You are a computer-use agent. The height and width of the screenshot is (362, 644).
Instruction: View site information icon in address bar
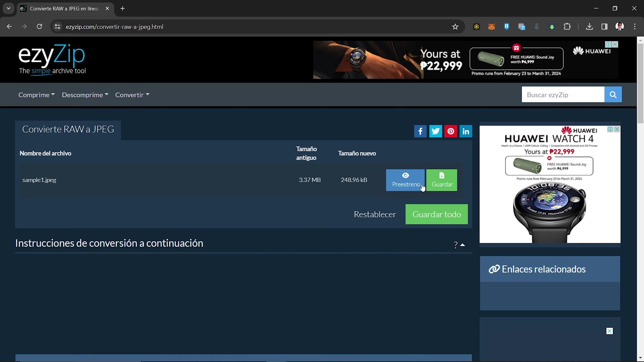pyautogui.click(x=57, y=27)
